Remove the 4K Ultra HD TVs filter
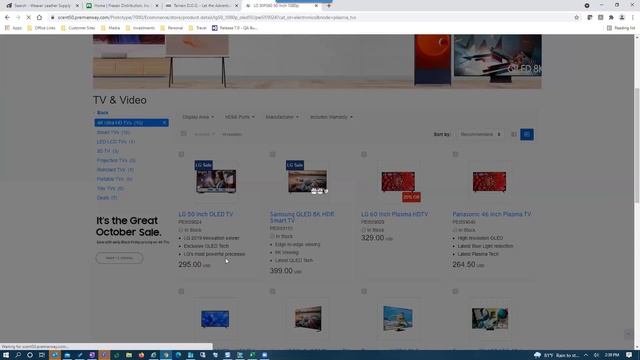This screenshot has height=360, width=640. point(164,123)
